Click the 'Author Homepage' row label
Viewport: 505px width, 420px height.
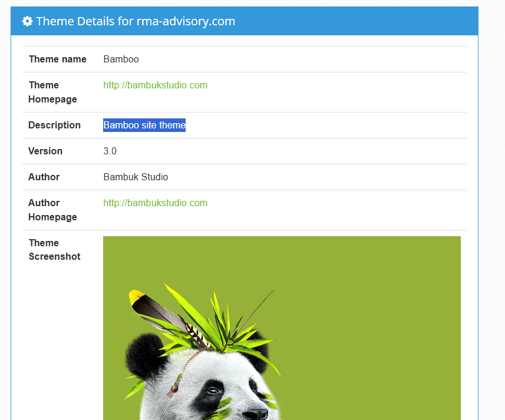[53, 210]
